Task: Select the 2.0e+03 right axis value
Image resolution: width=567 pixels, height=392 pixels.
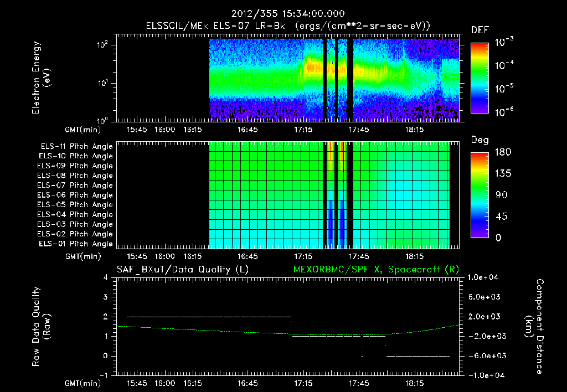Action: pos(484,316)
